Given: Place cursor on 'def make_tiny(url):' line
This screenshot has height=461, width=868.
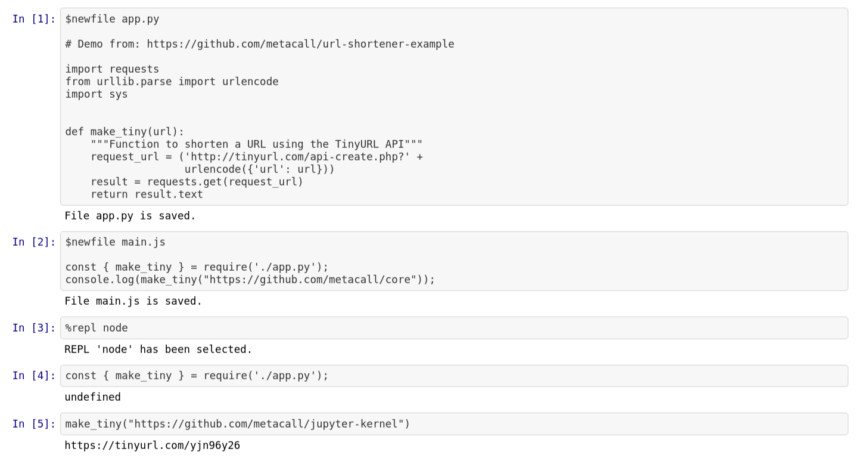Looking at the screenshot, I should click(125, 132).
